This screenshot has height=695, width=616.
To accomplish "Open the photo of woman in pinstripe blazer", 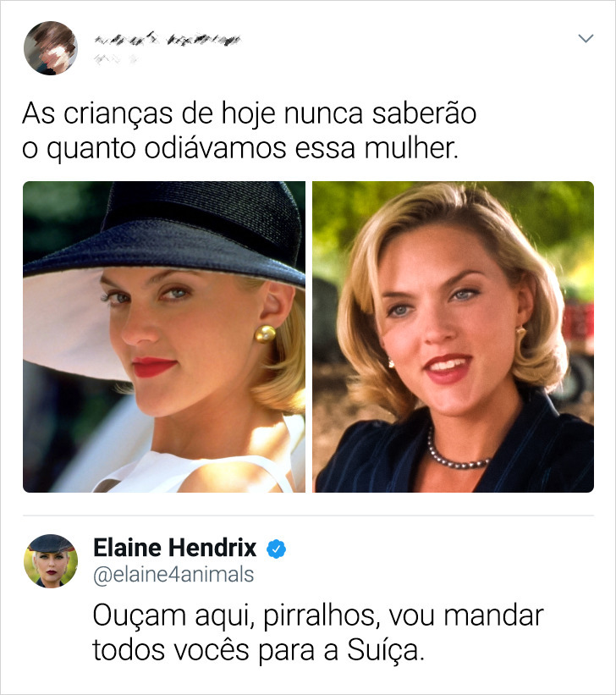I will 453,337.
